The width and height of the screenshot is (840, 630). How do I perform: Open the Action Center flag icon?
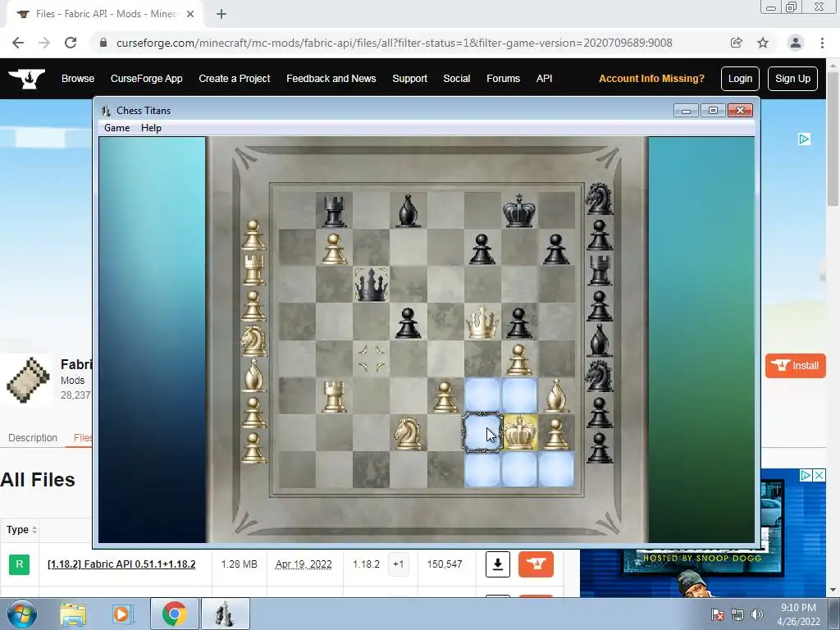coord(718,614)
